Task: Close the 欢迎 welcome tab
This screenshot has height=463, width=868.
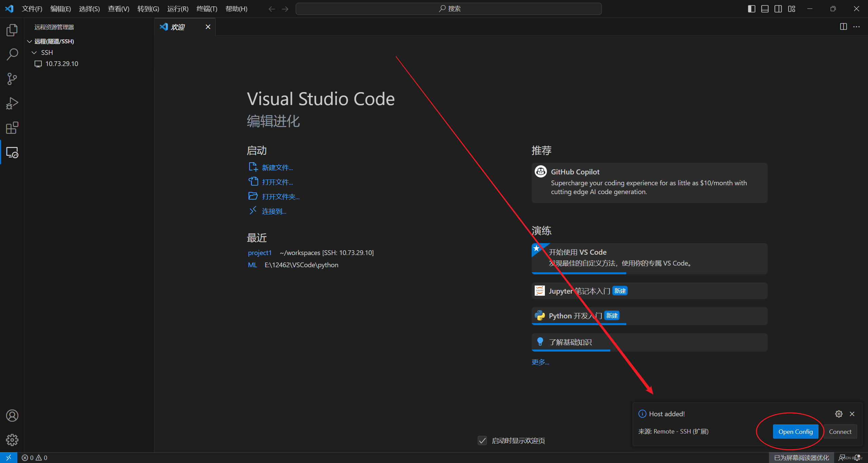Action: (x=208, y=27)
